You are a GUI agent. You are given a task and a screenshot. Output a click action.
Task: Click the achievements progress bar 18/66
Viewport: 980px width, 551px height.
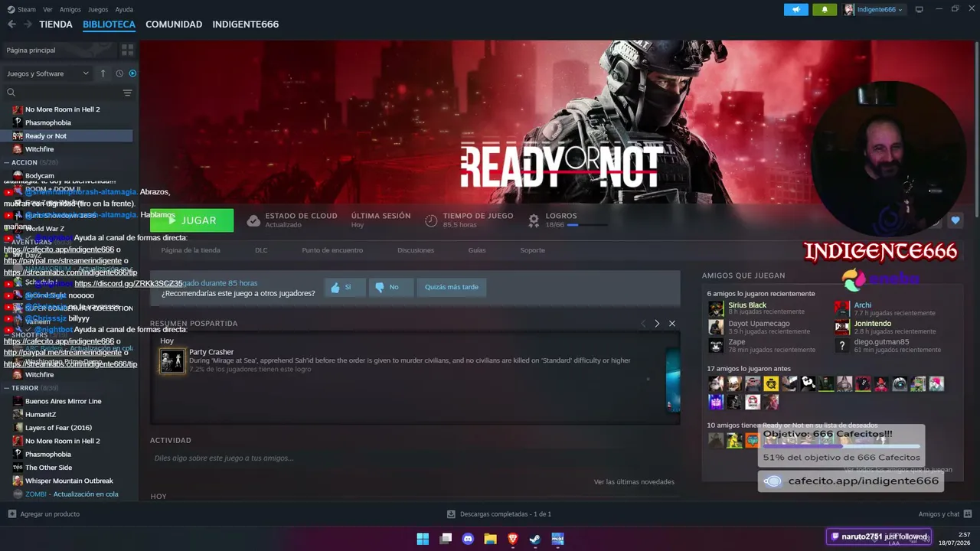coord(587,225)
